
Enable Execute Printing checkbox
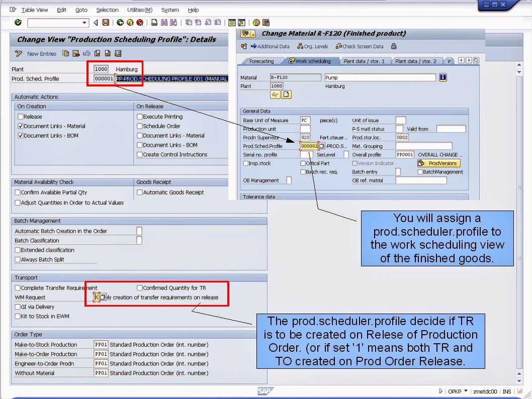(x=139, y=117)
